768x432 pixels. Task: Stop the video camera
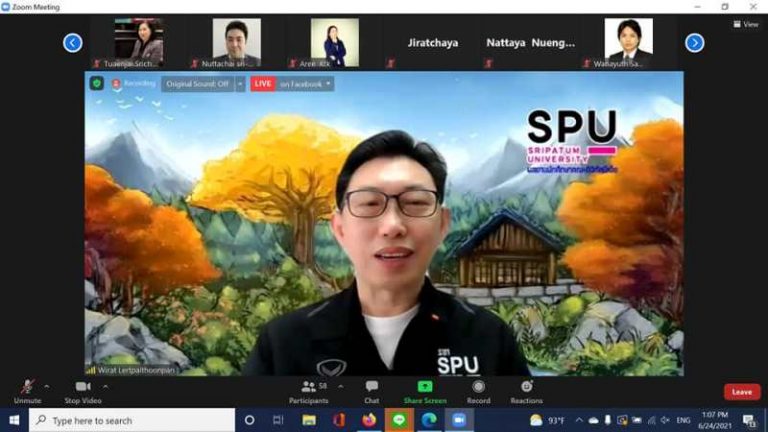83,392
